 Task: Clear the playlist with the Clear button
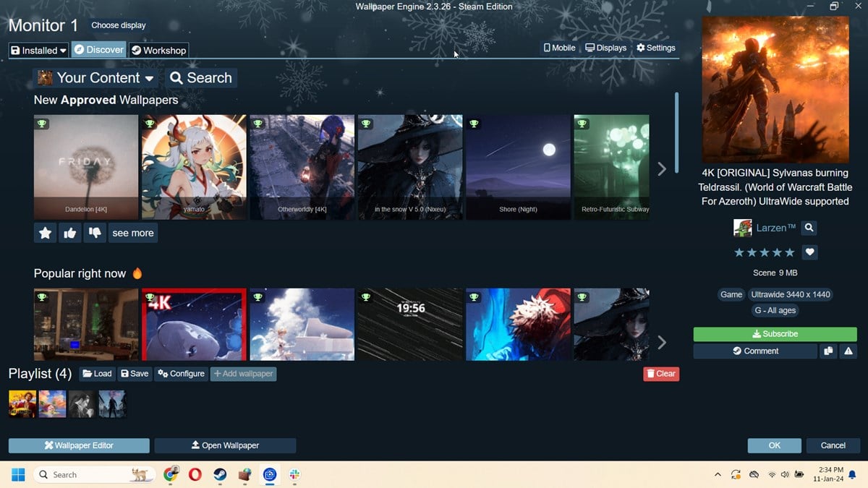pyautogui.click(x=660, y=374)
